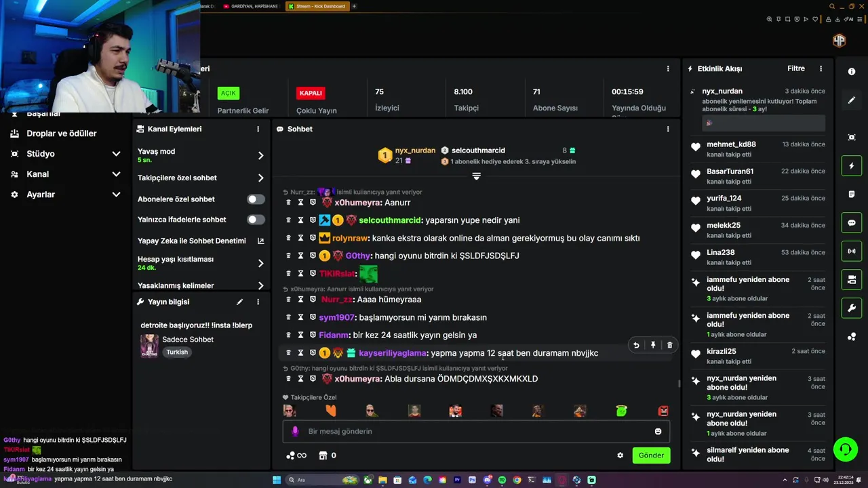The height and width of the screenshot is (488, 868).
Task: Click the Gönder send button
Action: (651, 455)
